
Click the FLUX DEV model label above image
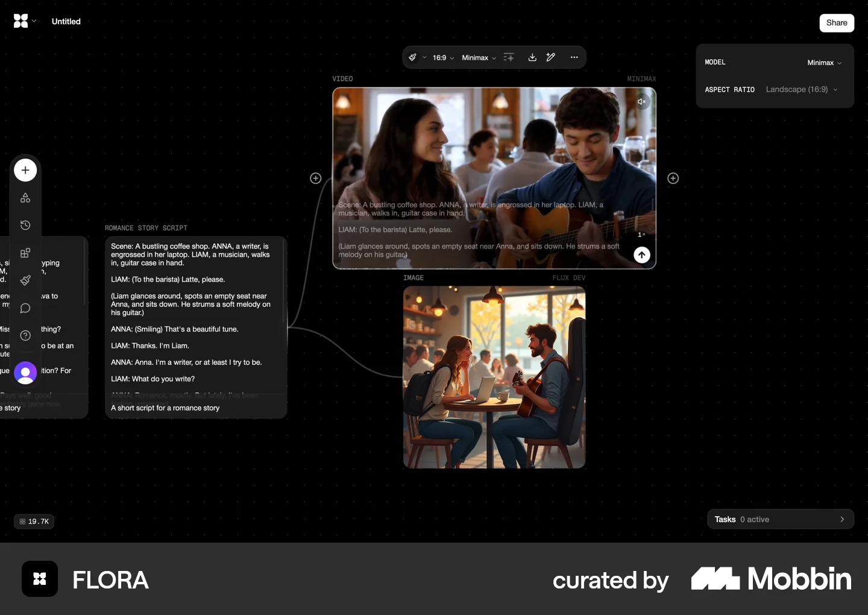569,278
